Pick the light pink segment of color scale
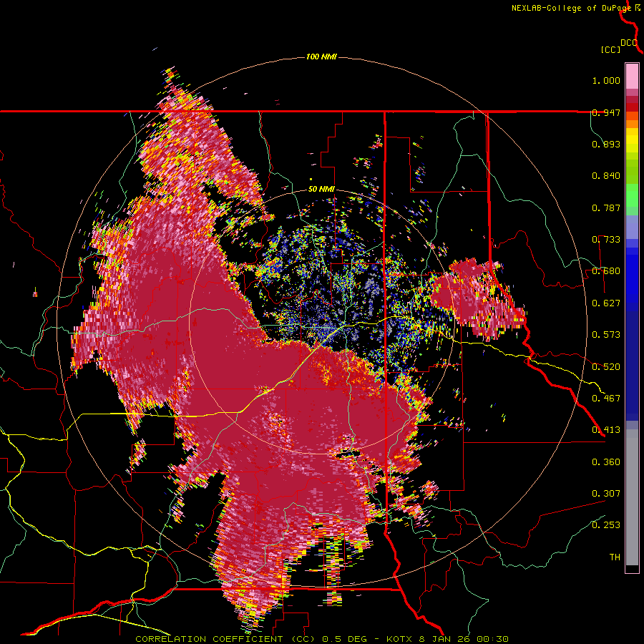This screenshot has height=644, width=644. click(x=632, y=76)
